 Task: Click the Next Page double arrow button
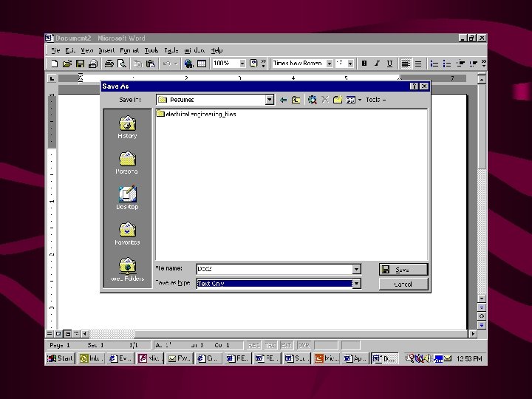point(482,325)
